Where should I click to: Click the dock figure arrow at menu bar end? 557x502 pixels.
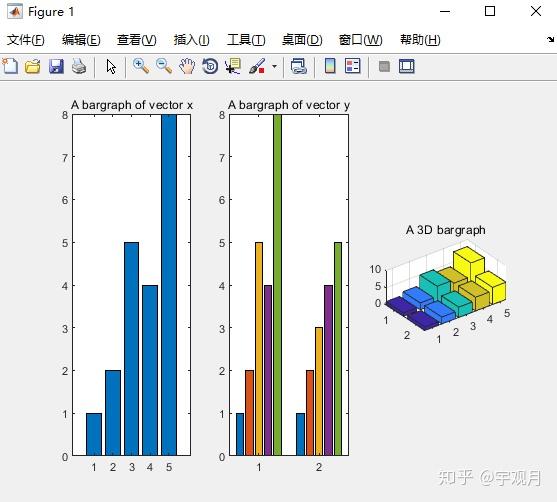pyautogui.click(x=550, y=39)
